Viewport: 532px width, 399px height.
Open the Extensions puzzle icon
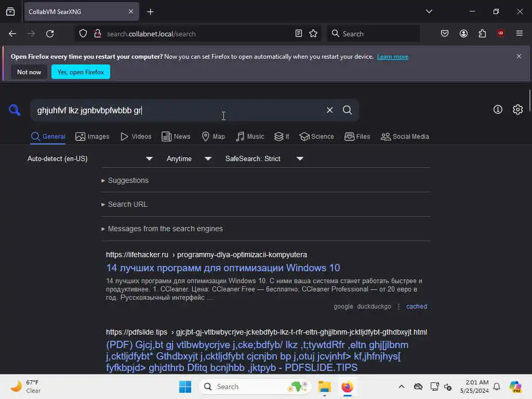[482, 33]
